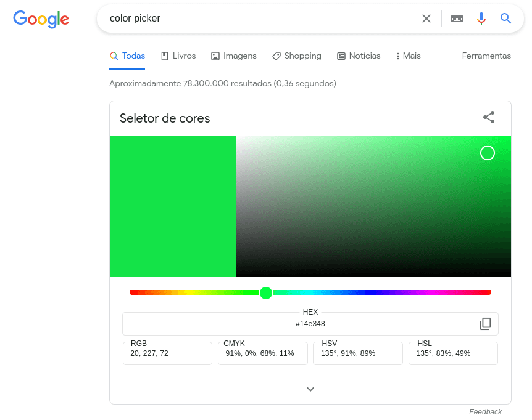Click the CMYK values field
Screen dimensions: 532x420
coord(263,353)
